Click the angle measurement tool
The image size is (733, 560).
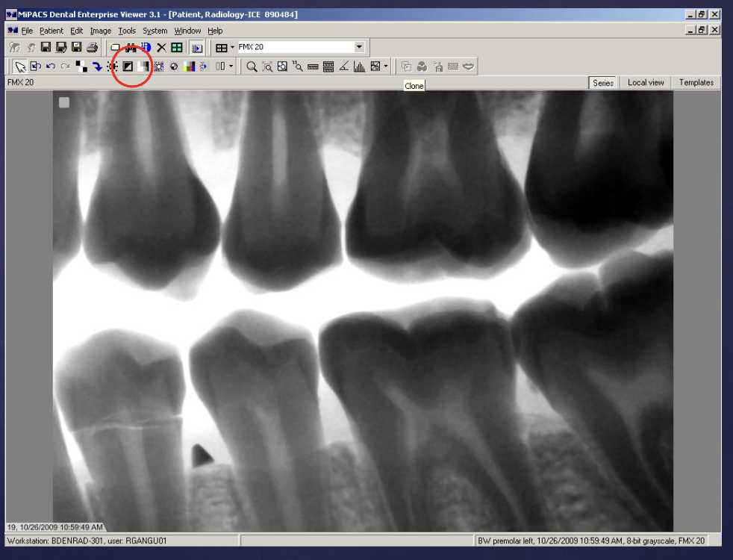343,66
